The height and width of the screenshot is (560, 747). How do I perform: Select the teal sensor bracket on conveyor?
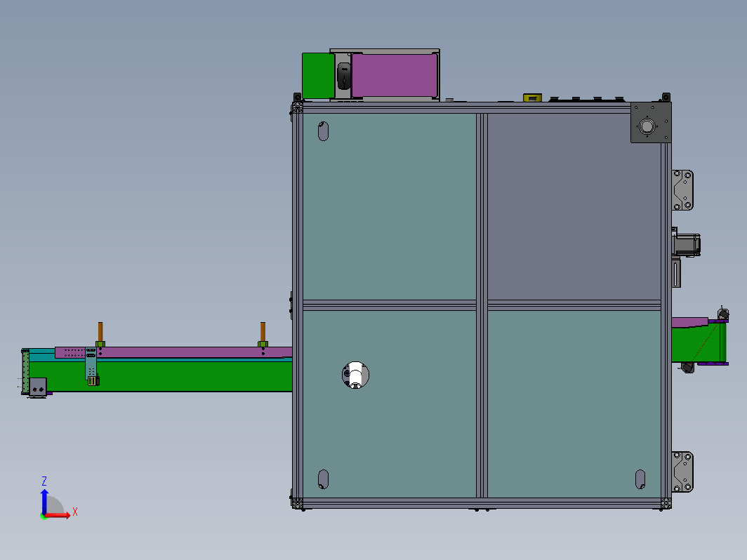[x=91, y=364]
